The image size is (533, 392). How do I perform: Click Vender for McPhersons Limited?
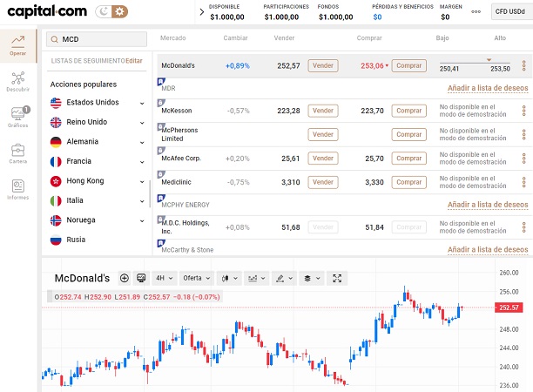point(323,135)
